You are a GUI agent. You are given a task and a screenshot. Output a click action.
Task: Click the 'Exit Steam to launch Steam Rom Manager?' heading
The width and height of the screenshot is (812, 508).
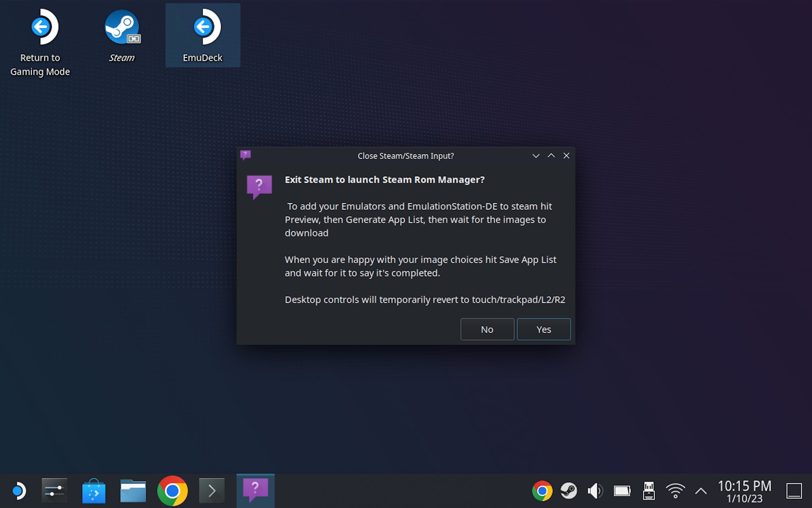[x=384, y=180]
